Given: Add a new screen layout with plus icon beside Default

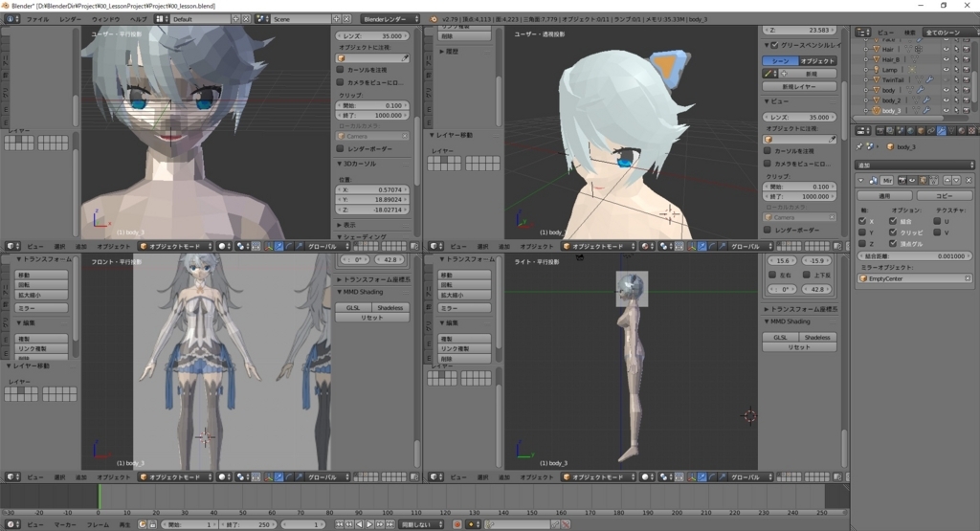Looking at the screenshot, I should [235, 19].
